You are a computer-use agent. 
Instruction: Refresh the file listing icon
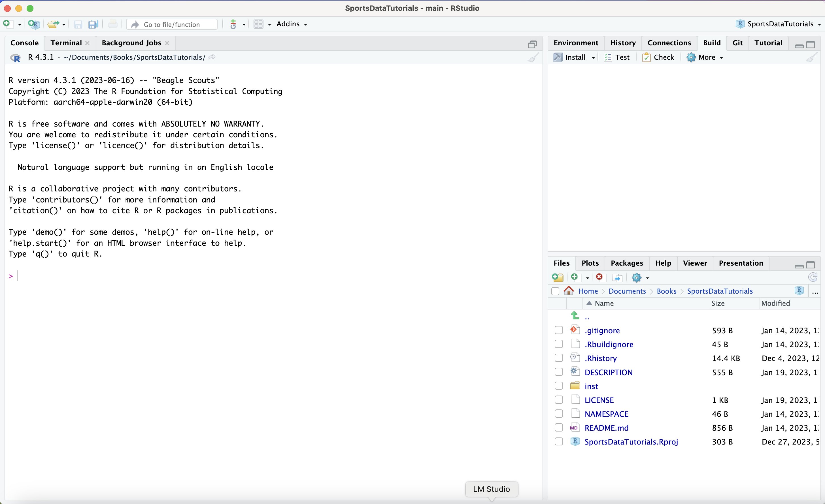[x=813, y=277]
